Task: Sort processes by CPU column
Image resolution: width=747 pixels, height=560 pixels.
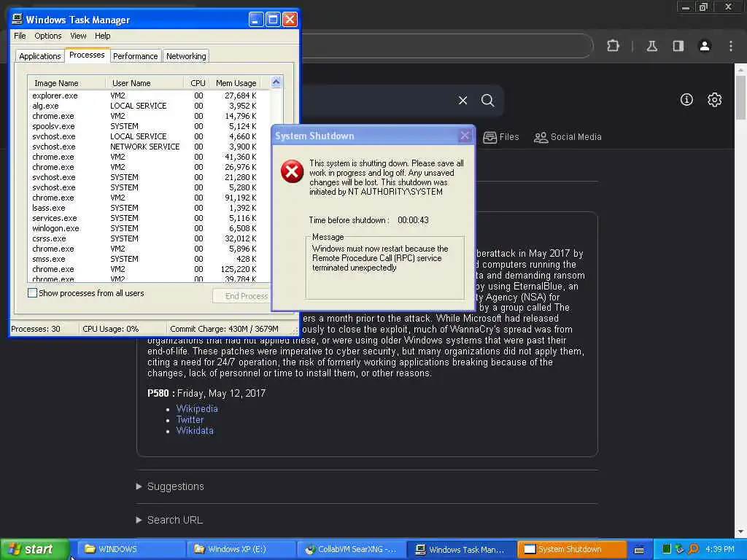Action: click(x=196, y=83)
